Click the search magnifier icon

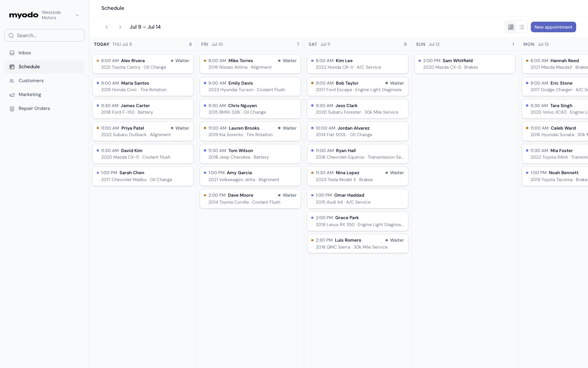pyautogui.click(x=11, y=36)
